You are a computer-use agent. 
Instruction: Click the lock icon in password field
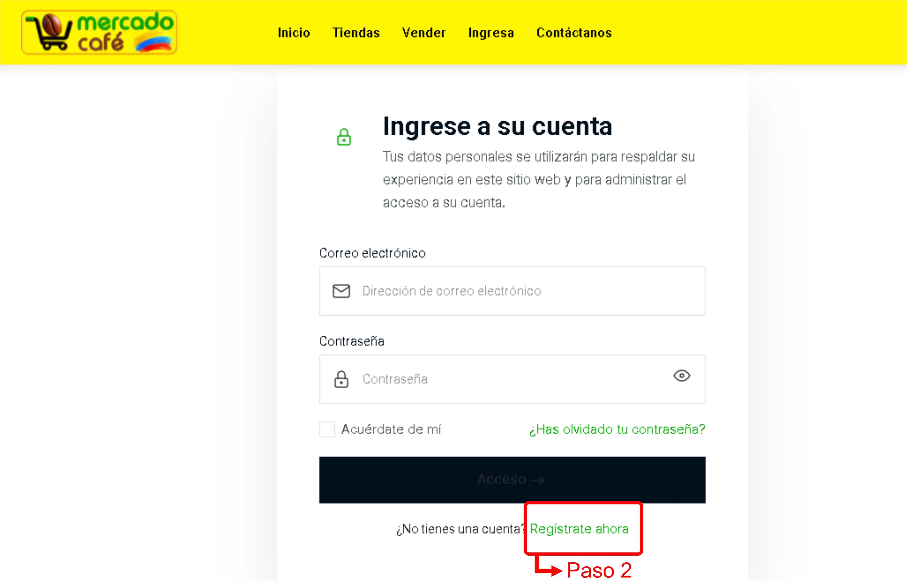coord(341,379)
